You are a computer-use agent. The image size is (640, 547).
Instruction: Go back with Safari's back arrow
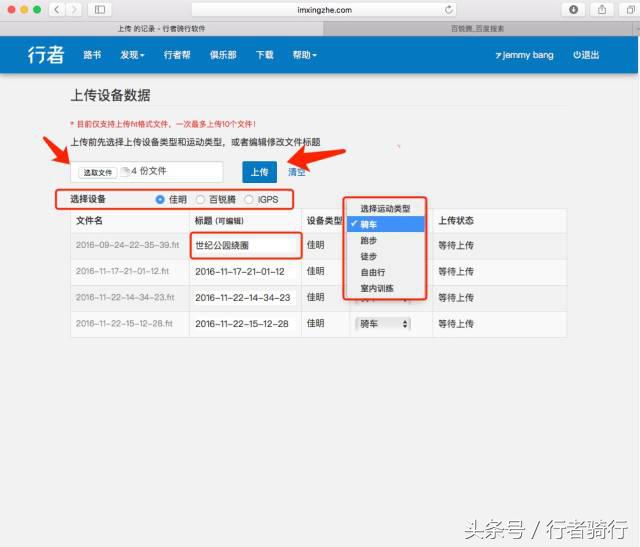click(57, 9)
